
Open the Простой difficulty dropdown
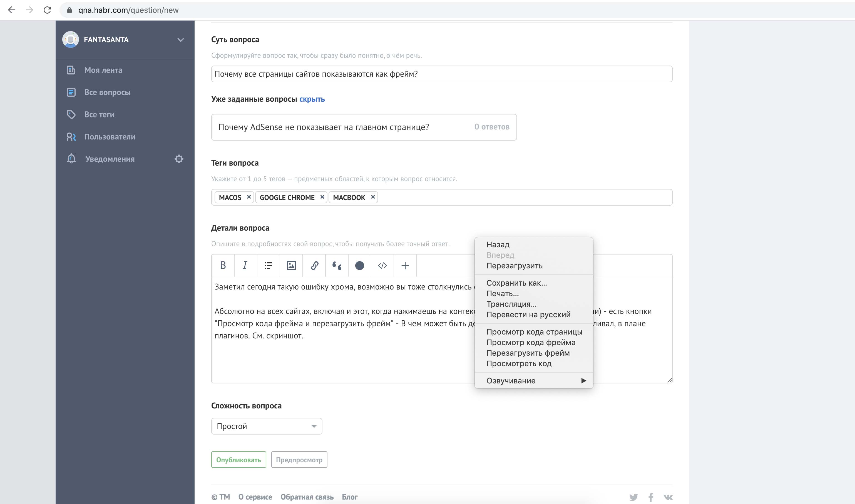[267, 426]
